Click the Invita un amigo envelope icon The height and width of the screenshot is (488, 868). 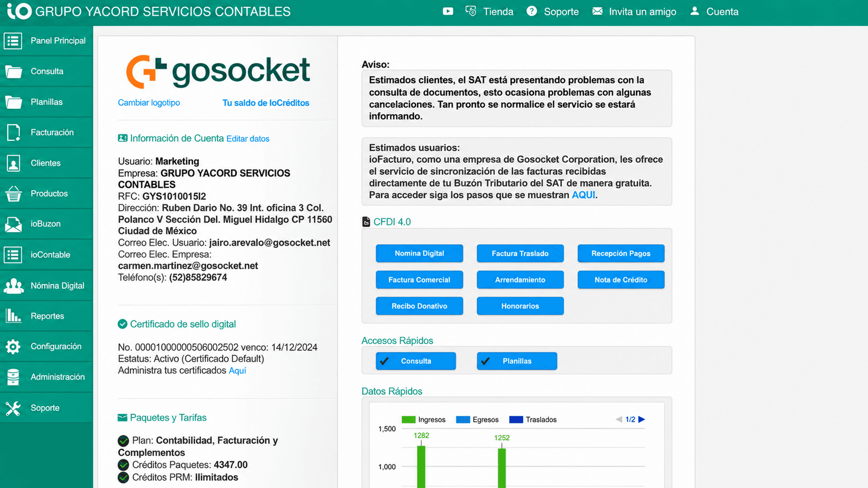pyautogui.click(x=597, y=11)
